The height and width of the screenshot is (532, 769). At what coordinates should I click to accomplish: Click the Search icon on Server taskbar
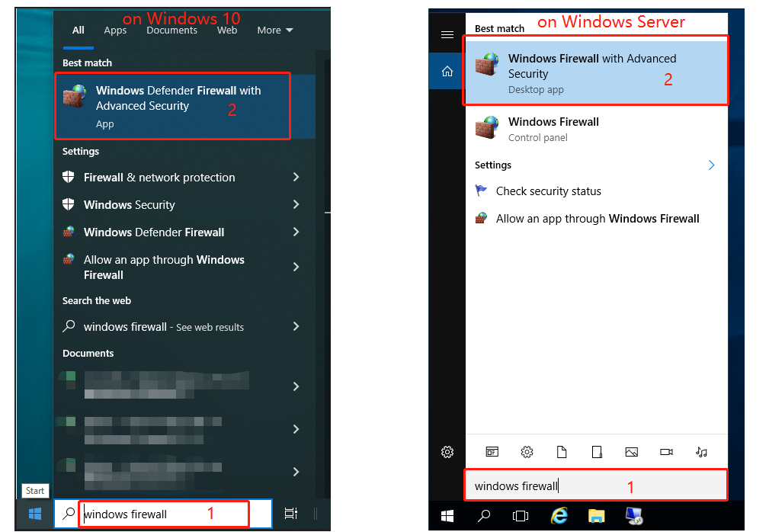[484, 516]
